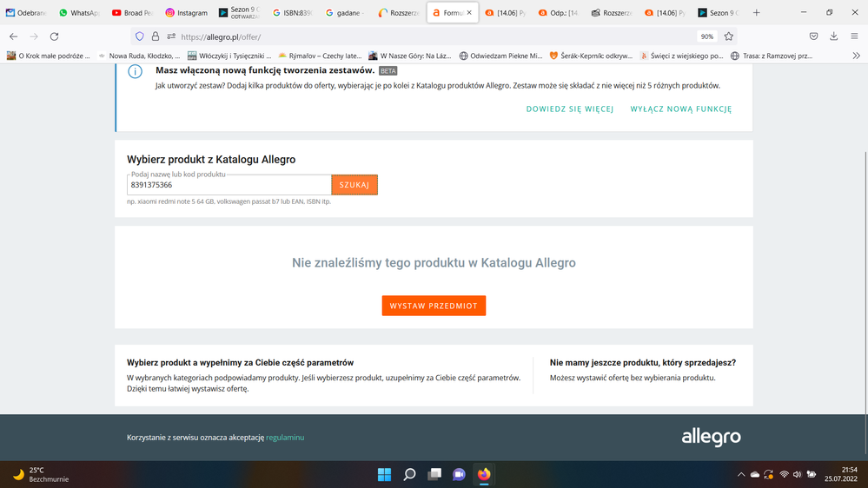Open the DOWIEDZ SIĘ WIĘCEJ link
The image size is (868, 488).
[x=570, y=109]
